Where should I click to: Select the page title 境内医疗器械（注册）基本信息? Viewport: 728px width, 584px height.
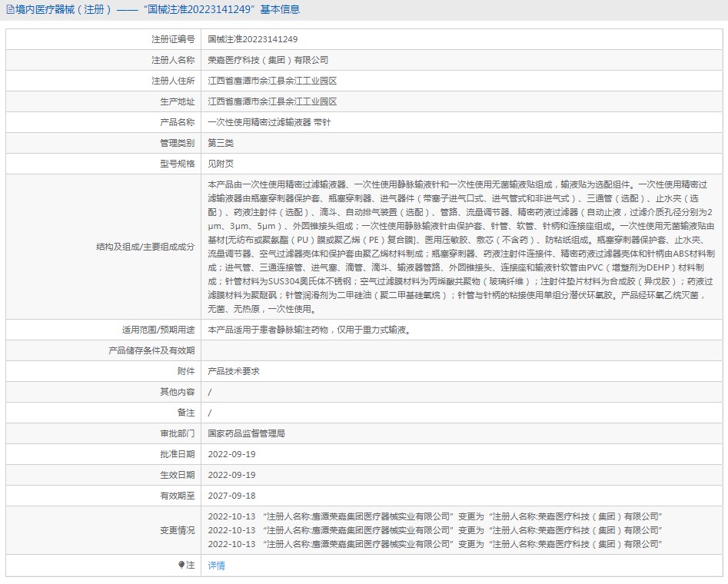pos(158,10)
